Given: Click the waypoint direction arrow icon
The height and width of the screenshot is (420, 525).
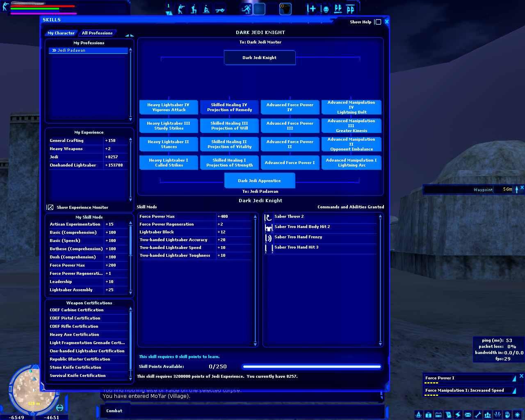Looking at the screenshot, I should [517, 189].
